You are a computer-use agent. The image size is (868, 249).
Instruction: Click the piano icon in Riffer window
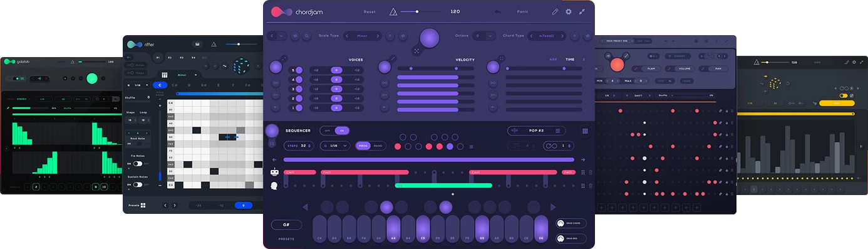pyautogui.click(x=164, y=74)
